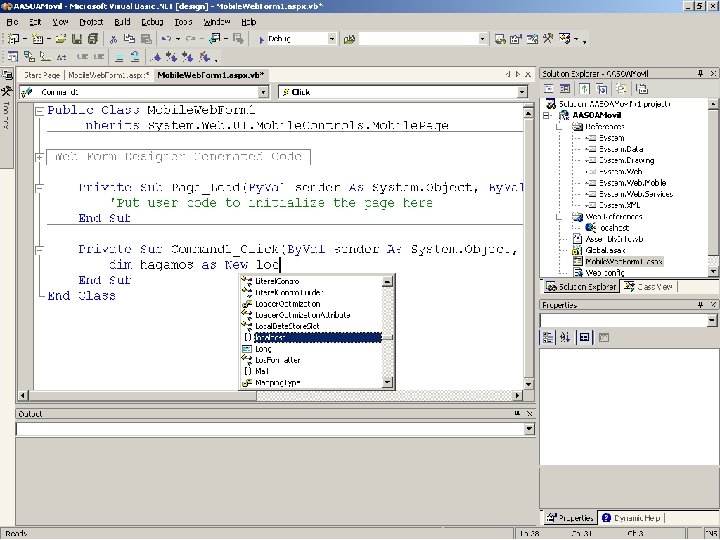Click the Uncomment selected lines icon
720x540 pixels.
click(x=135, y=57)
